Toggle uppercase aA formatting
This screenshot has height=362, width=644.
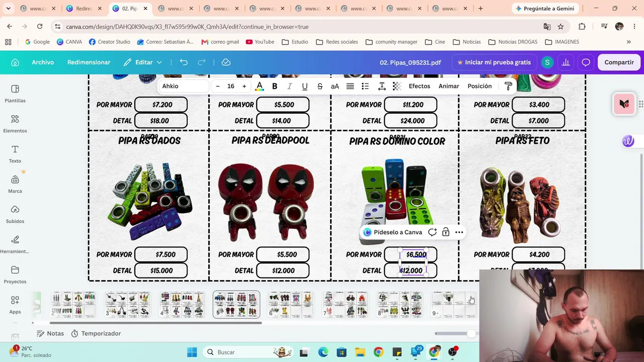click(335, 86)
